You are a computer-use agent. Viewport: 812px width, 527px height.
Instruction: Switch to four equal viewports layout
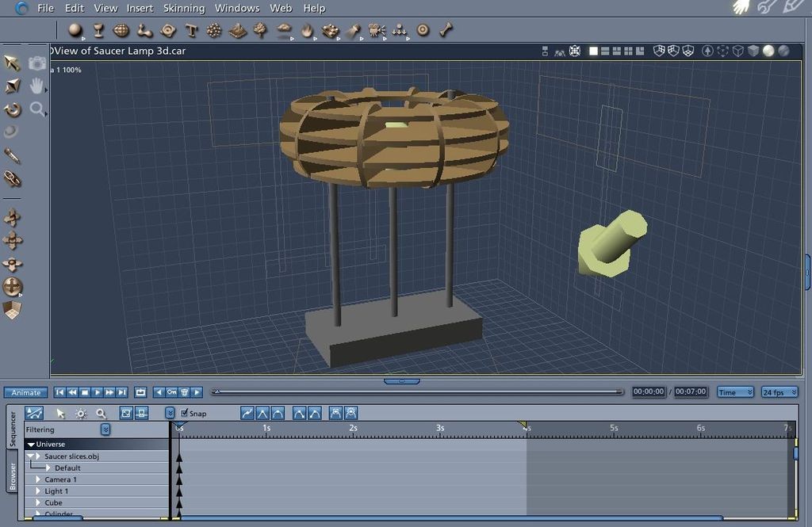coord(628,51)
